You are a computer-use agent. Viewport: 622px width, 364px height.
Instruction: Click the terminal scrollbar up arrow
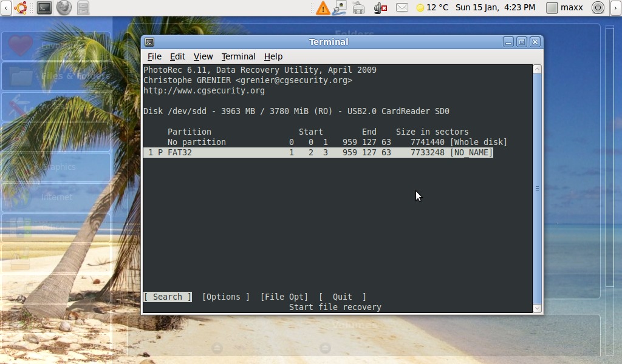pos(537,69)
